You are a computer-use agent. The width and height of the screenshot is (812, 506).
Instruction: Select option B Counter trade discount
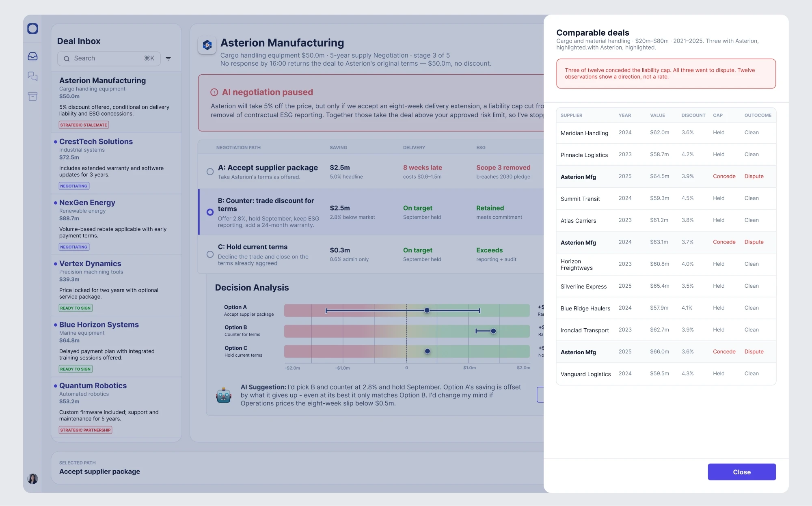210,212
